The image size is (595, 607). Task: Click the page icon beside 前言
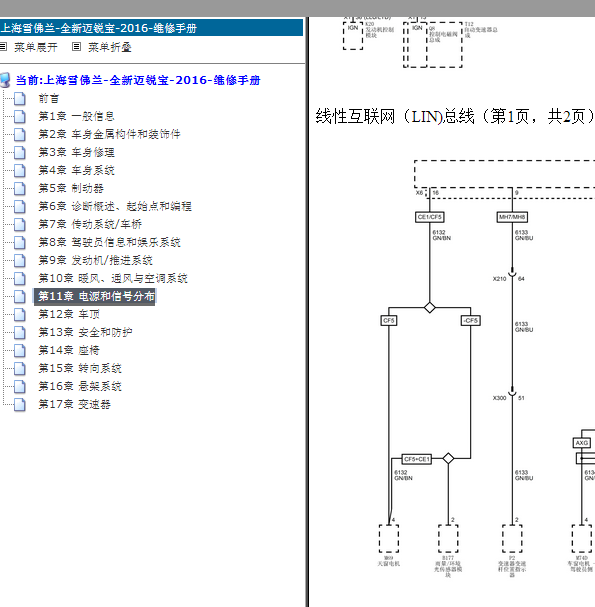click(20, 99)
